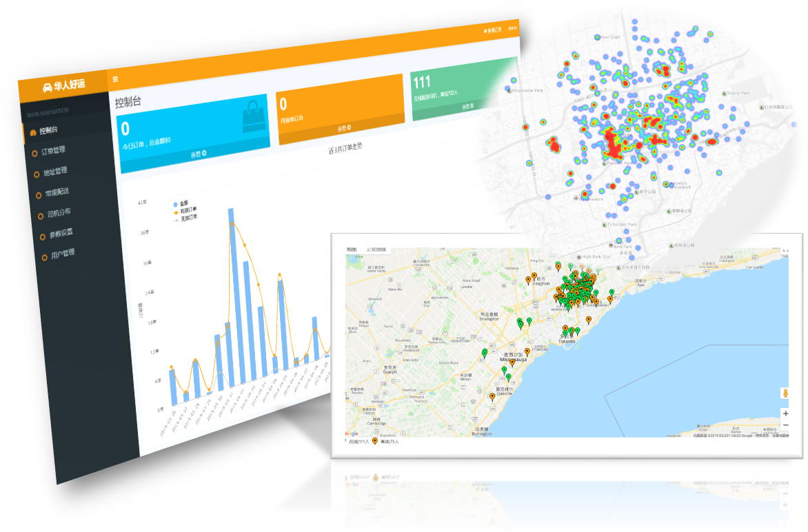This screenshot has width=808, height=532.
Task: Click Starry Park label on the heatmap
Action: click(x=738, y=93)
